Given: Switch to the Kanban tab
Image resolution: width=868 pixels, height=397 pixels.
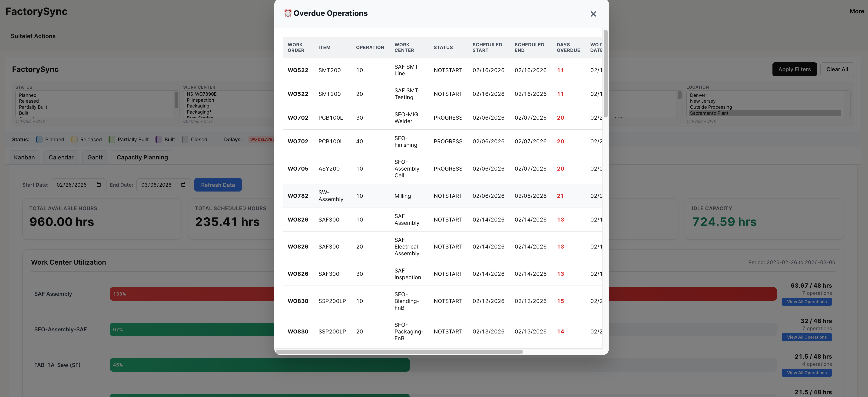Looking at the screenshot, I should 24,157.
